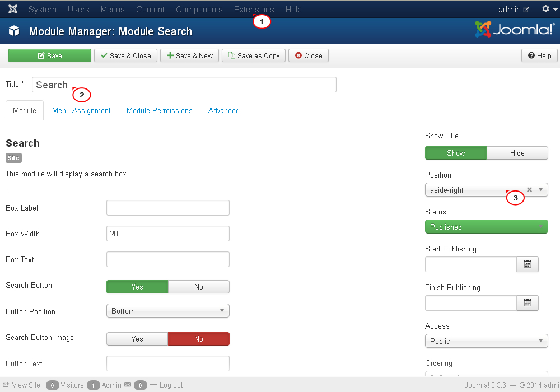Click the module cube icon in header
The image size is (560, 392).
point(14,31)
